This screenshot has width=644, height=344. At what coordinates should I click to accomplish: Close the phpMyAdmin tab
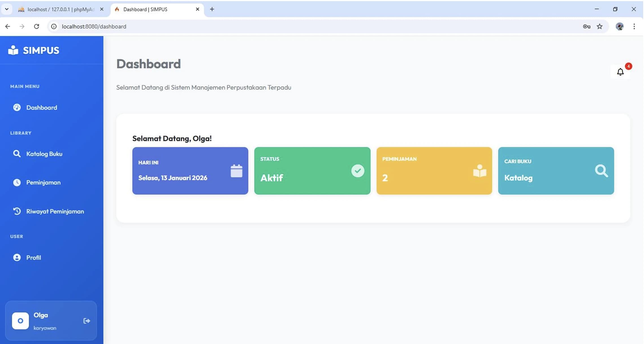pos(102,9)
